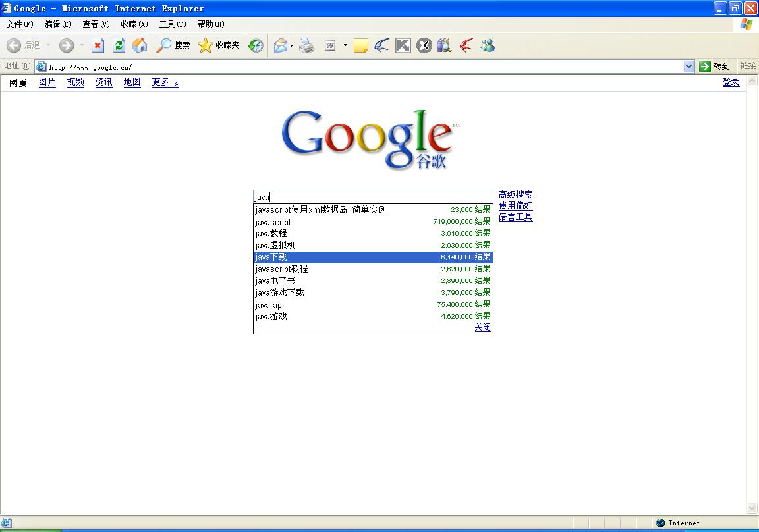Print the page with printer icon
Image resolution: width=759 pixels, height=532 pixels.
pyautogui.click(x=306, y=45)
